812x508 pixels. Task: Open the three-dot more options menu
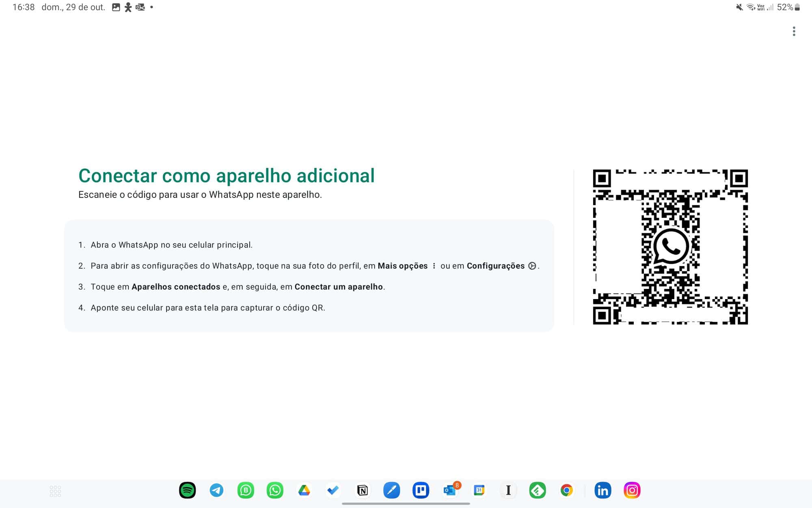click(794, 31)
